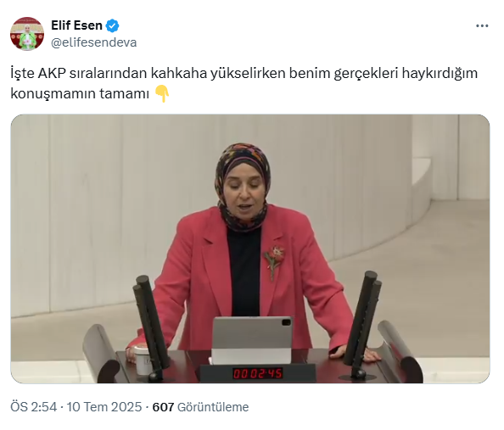
Task: Click the right podium microphone
Action: [363, 323]
